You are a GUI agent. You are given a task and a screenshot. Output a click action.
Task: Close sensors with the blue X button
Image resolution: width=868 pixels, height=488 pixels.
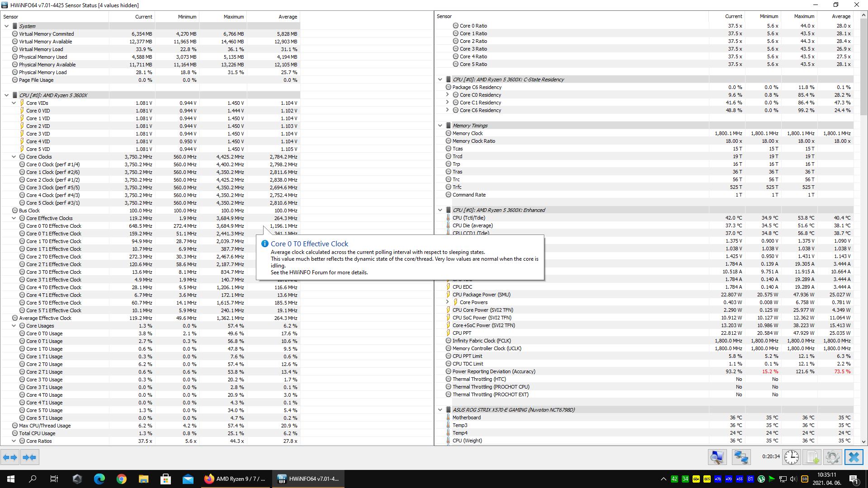pos(854,457)
